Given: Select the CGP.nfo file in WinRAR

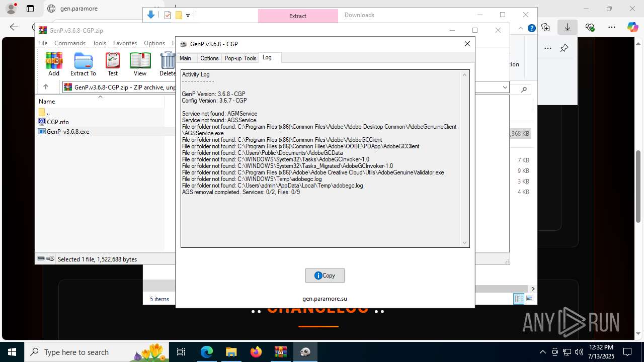Looking at the screenshot, I should pos(58,122).
